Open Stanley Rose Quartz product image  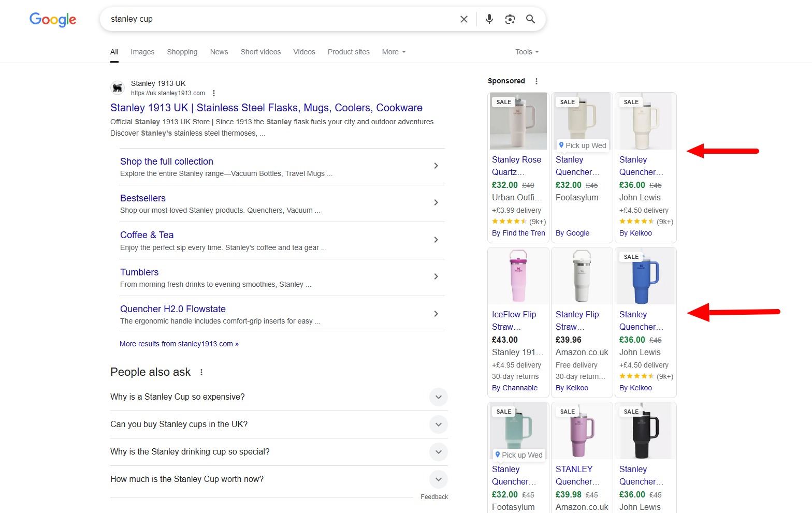tap(518, 121)
